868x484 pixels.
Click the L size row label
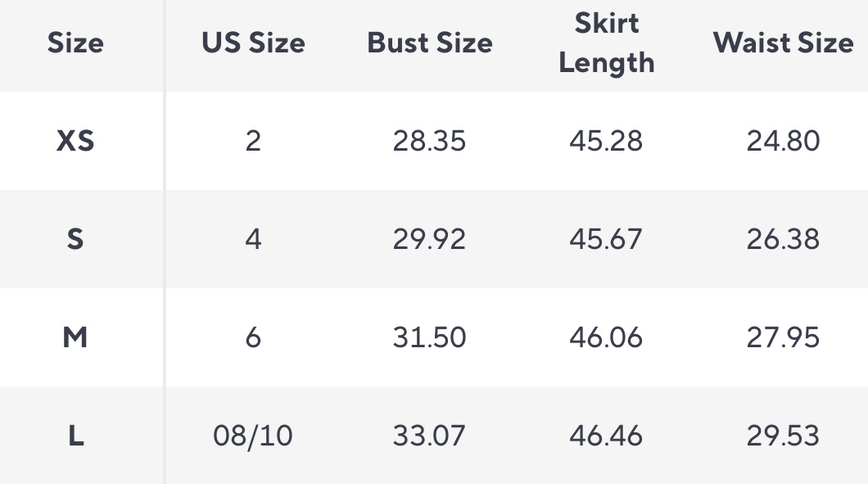pyautogui.click(x=75, y=436)
